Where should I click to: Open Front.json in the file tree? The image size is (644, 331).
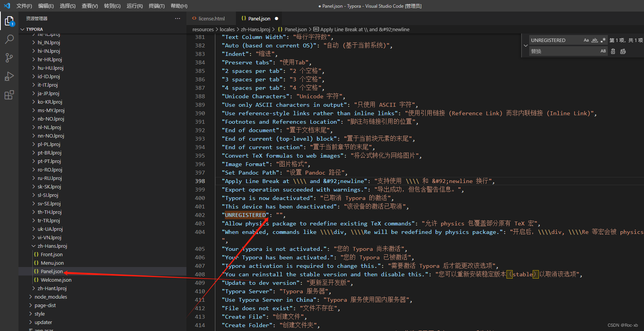click(102, 254)
